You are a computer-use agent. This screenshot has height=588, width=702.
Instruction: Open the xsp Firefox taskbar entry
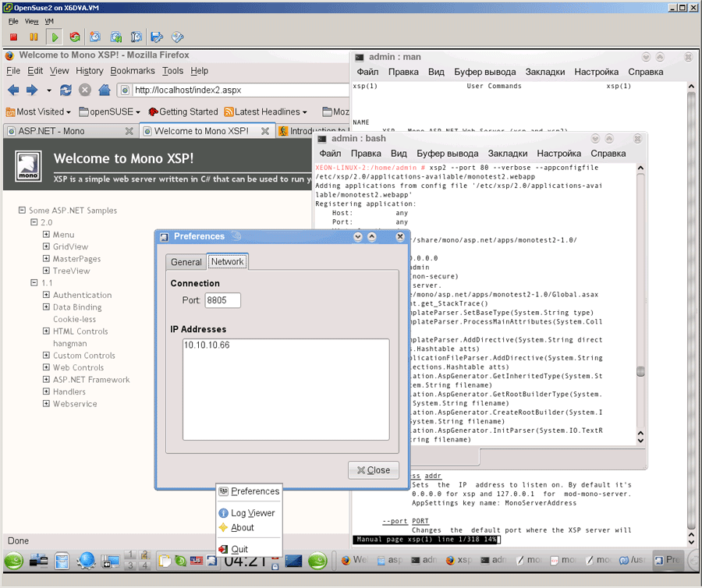(x=459, y=560)
